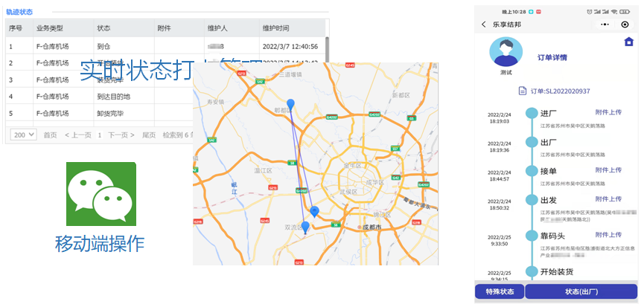Click the user avatar above 测试

click(x=506, y=53)
